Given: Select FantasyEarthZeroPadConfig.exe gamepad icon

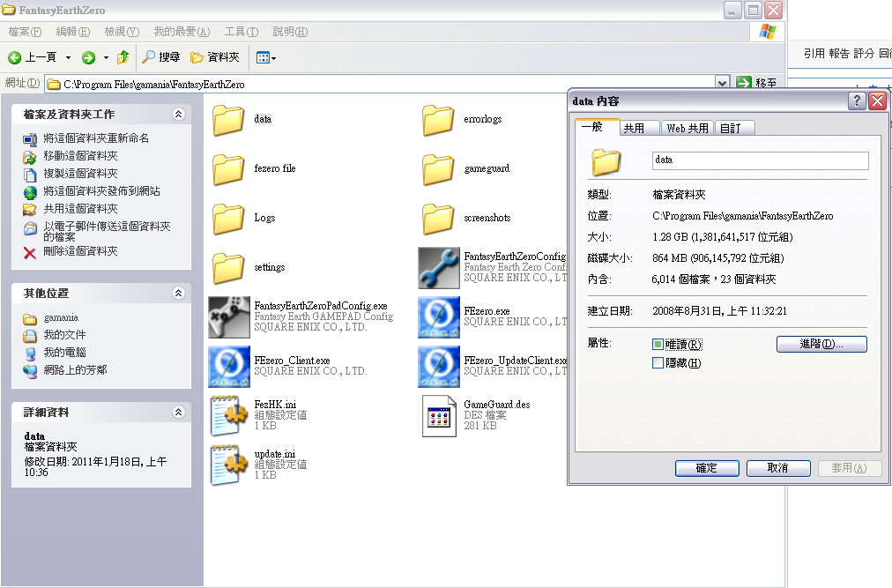Looking at the screenshot, I should click(228, 317).
